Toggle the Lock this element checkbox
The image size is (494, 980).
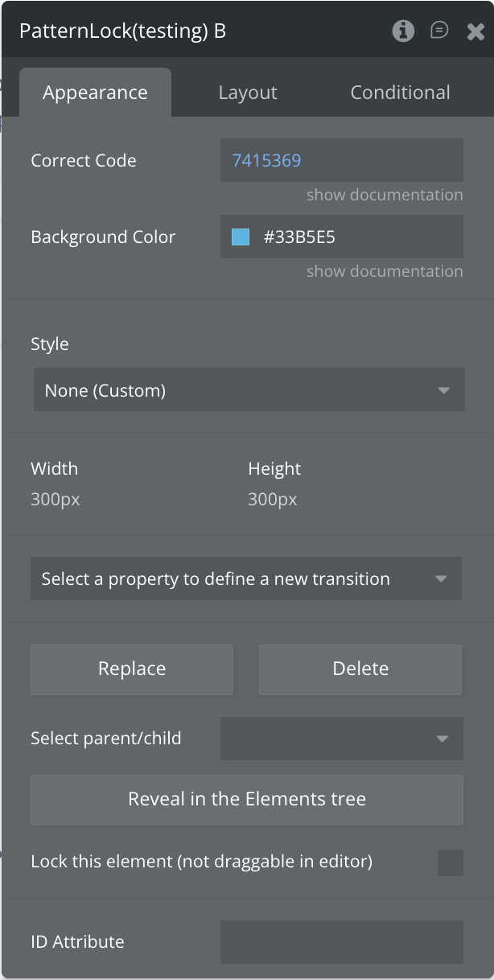450,862
